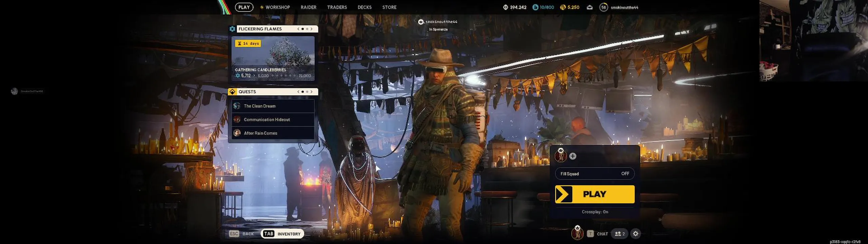Click the SmokinOutThe456 overlay avatar at left

[x=14, y=91]
